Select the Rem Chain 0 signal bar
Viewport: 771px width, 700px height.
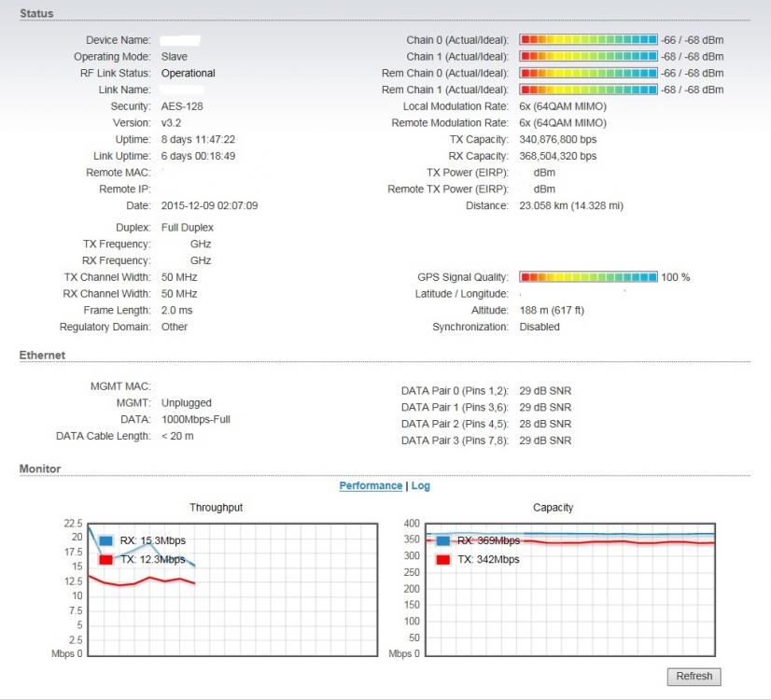pyautogui.click(x=588, y=73)
